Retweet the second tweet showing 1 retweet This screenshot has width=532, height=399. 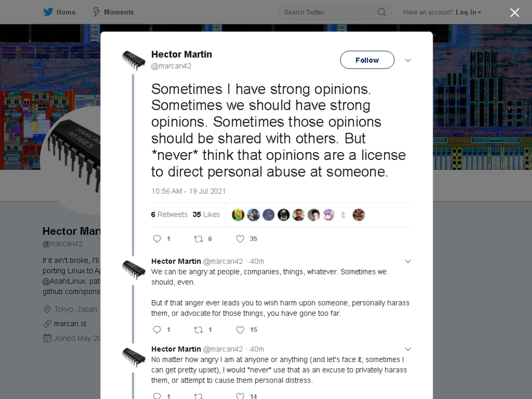(198, 330)
